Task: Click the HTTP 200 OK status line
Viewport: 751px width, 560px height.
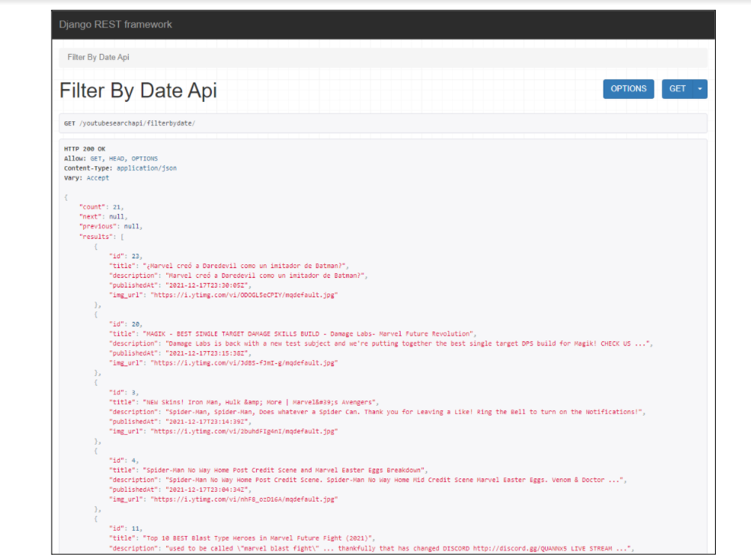Action: pos(85,149)
